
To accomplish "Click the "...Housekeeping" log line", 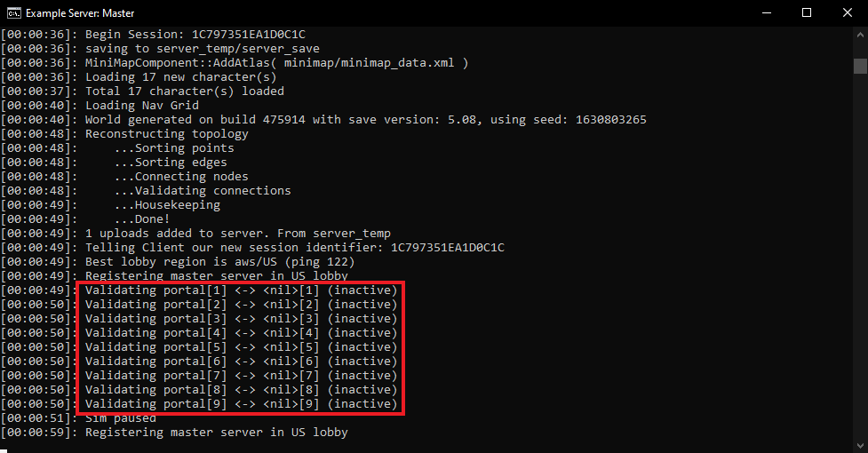I will (x=166, y=205).
